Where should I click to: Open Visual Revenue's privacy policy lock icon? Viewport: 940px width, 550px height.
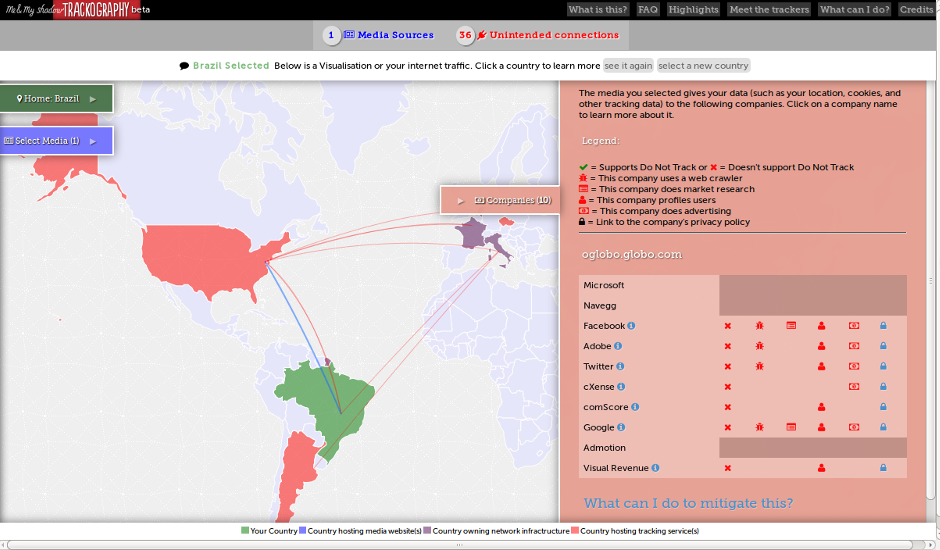click(883, 468)
